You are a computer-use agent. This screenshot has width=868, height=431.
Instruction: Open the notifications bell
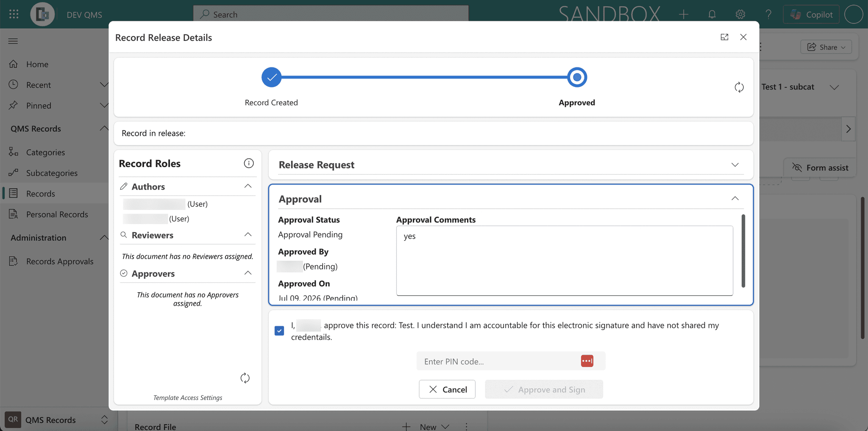(x=712, y=14)
